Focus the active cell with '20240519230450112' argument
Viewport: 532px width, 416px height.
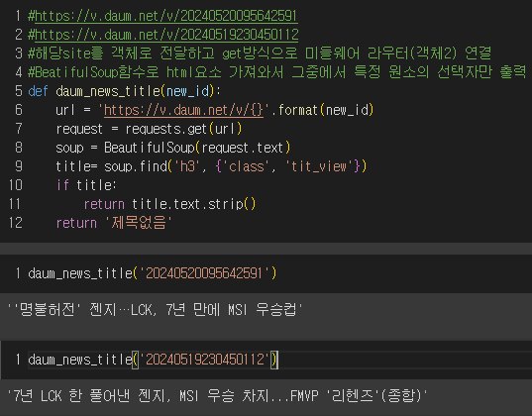click(x=266, y=360)
